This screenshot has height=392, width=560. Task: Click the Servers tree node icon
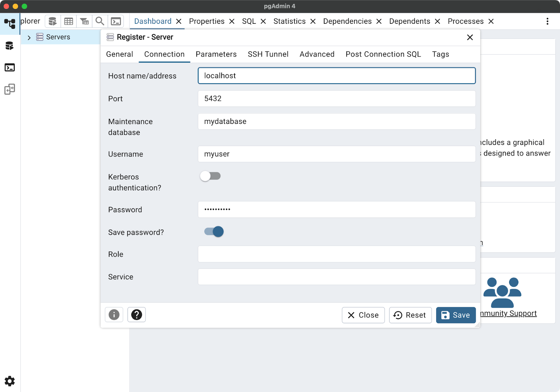pos(40,37)
